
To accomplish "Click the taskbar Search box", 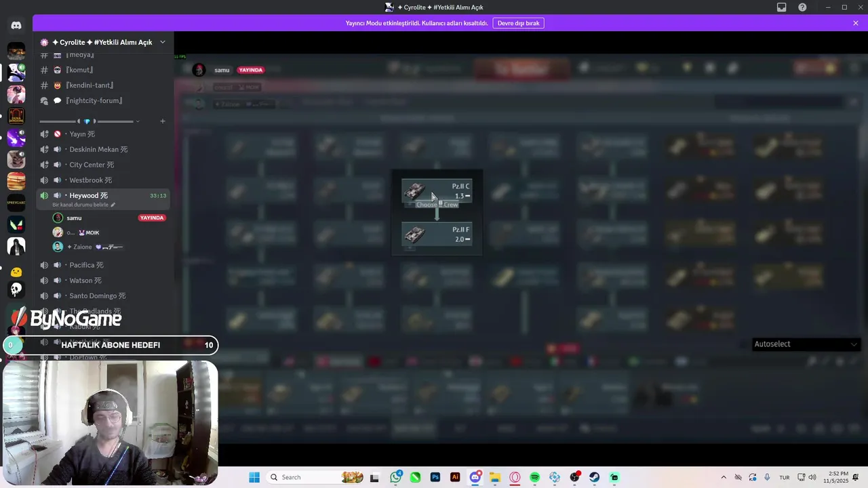I will coord(315,477).
